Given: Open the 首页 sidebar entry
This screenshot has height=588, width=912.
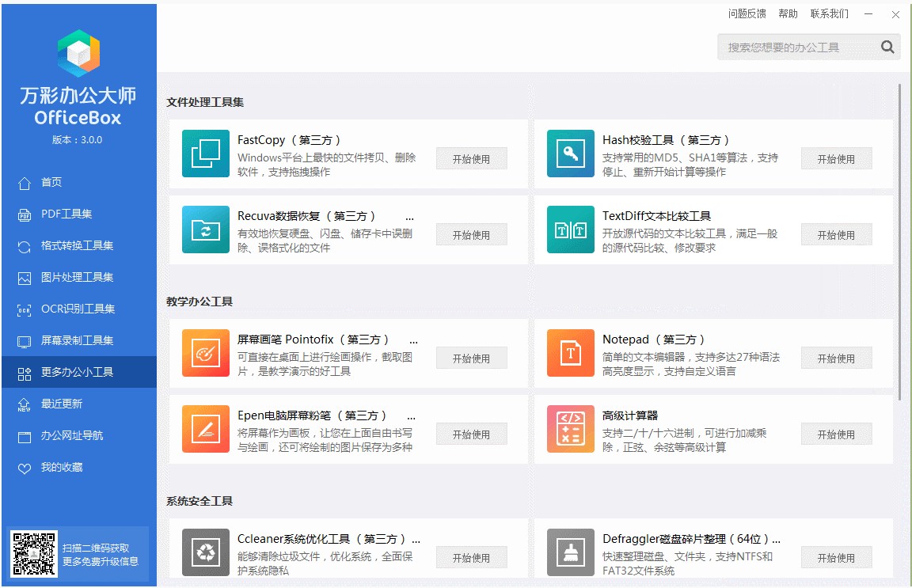Looking at the screenshot, I should 45,182.
